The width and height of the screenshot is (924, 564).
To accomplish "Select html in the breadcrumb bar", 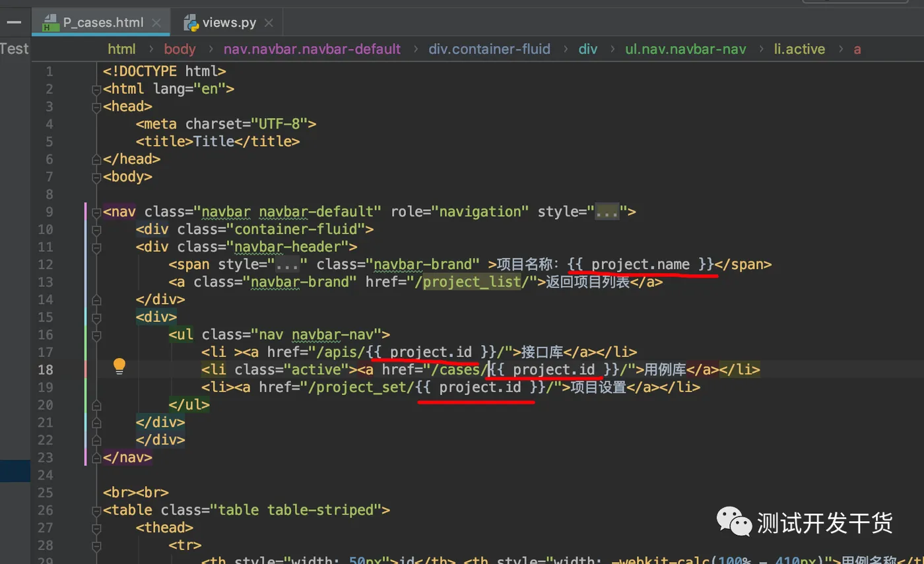I will [x=121, y=49].
